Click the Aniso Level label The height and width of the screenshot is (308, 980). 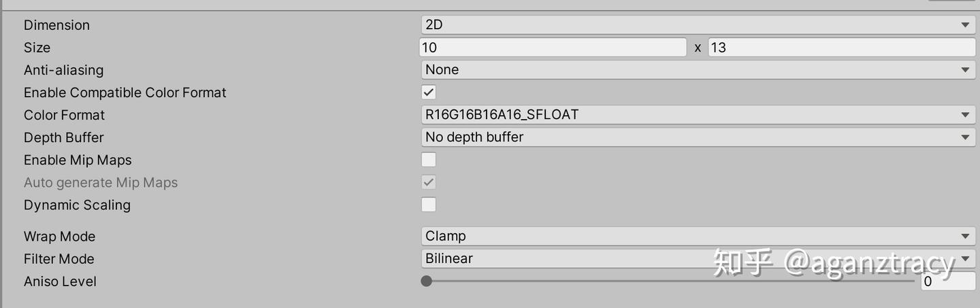pyautogui.click(x=60, y=281)
